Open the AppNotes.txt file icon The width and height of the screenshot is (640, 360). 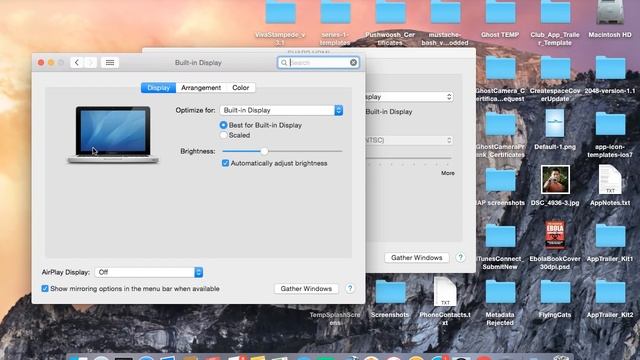pyautogui.click(x=610, y=179)
